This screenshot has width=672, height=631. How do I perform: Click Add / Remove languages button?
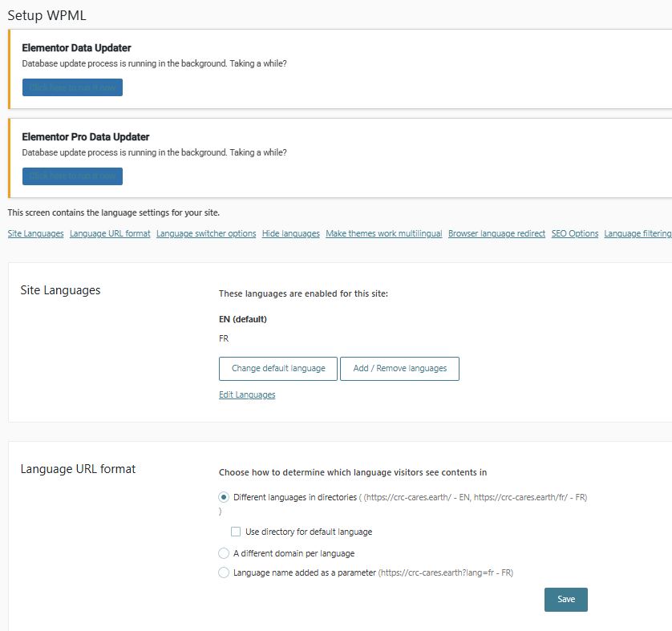pos(399,369)
